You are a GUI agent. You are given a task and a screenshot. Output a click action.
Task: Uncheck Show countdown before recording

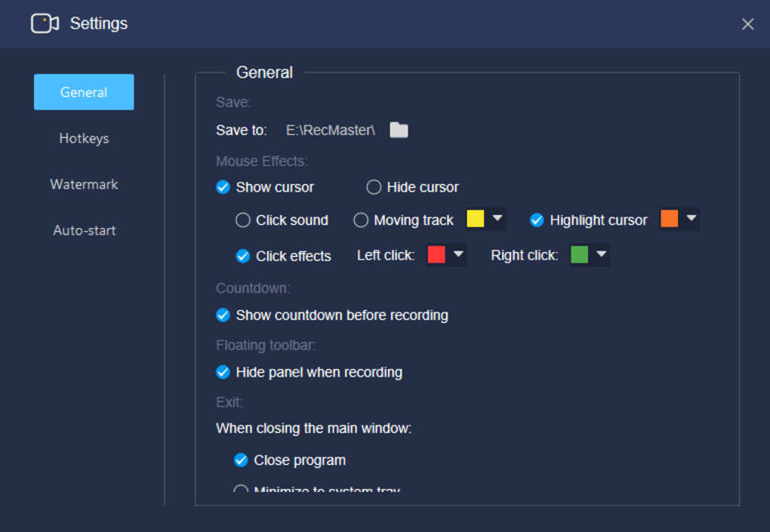pyautogui.click(x=223, y=315)
